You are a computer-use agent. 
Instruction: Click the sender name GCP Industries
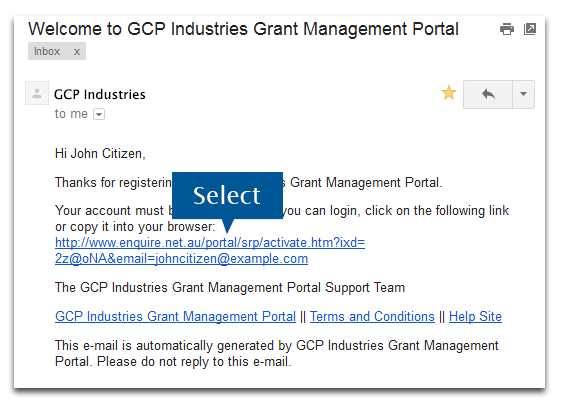100,95
